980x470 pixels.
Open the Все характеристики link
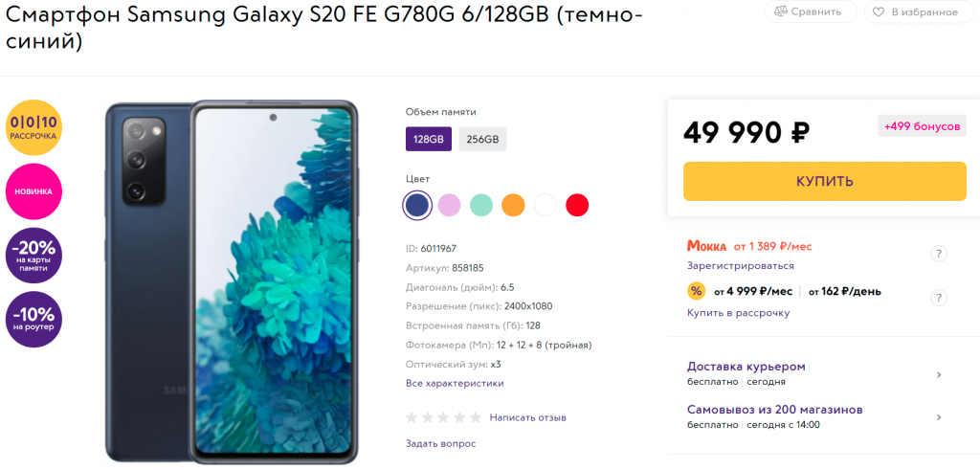[455, 383]
